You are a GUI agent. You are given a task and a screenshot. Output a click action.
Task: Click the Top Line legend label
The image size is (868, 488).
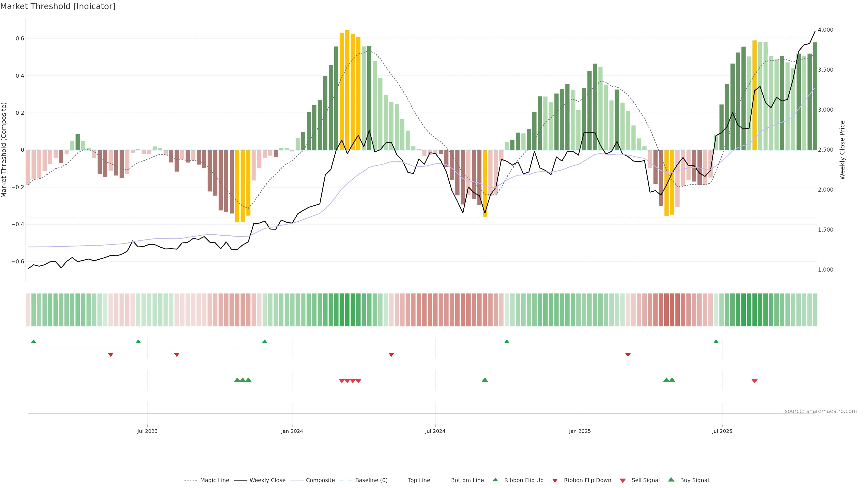pyautogui.click(x=419, y=480)
